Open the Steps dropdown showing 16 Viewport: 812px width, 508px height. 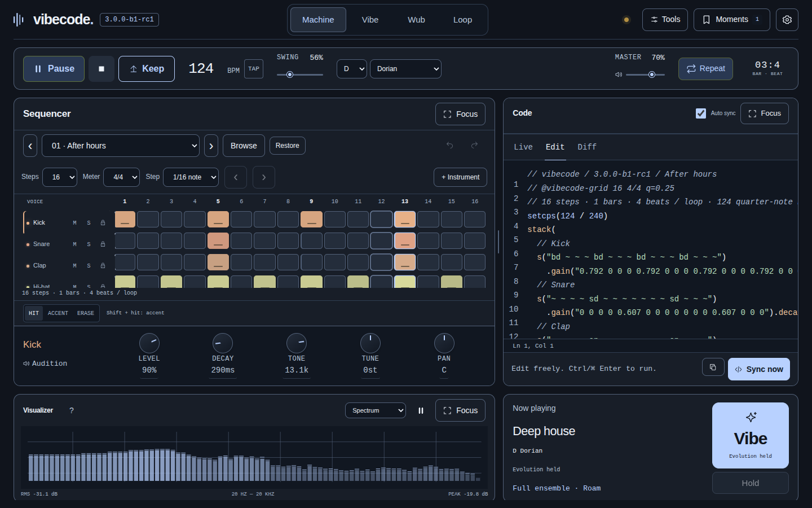coord(60,177)
